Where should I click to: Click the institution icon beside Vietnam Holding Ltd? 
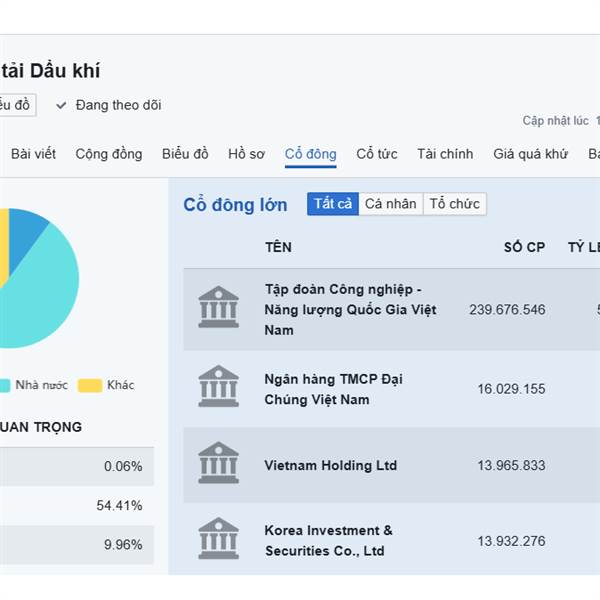click(218, 464)
